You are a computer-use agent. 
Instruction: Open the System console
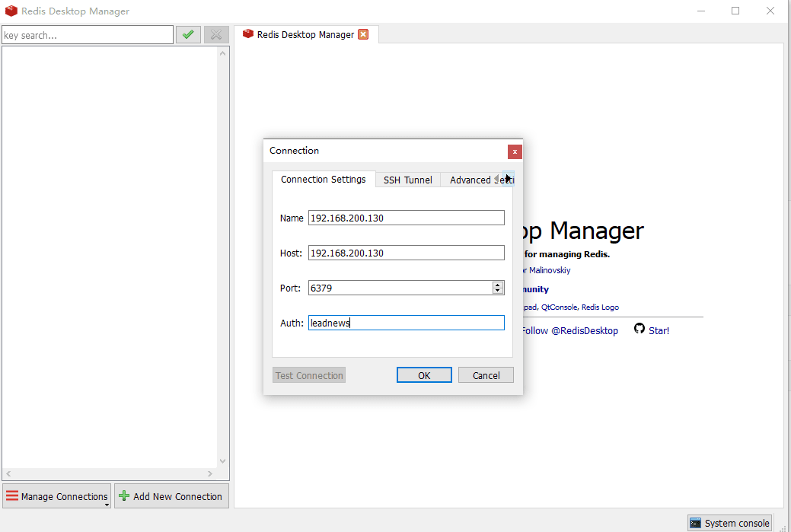click(x=729, y=523)
